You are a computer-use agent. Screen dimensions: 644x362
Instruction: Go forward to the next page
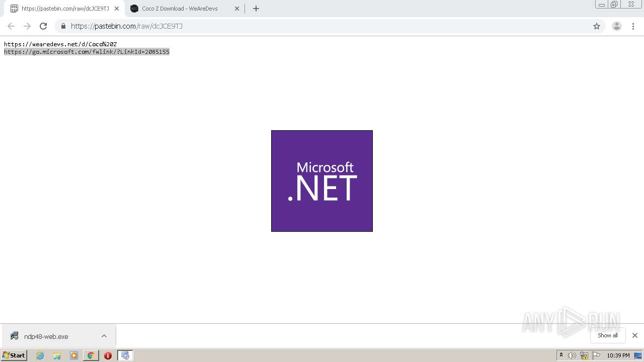click(27, 26)
